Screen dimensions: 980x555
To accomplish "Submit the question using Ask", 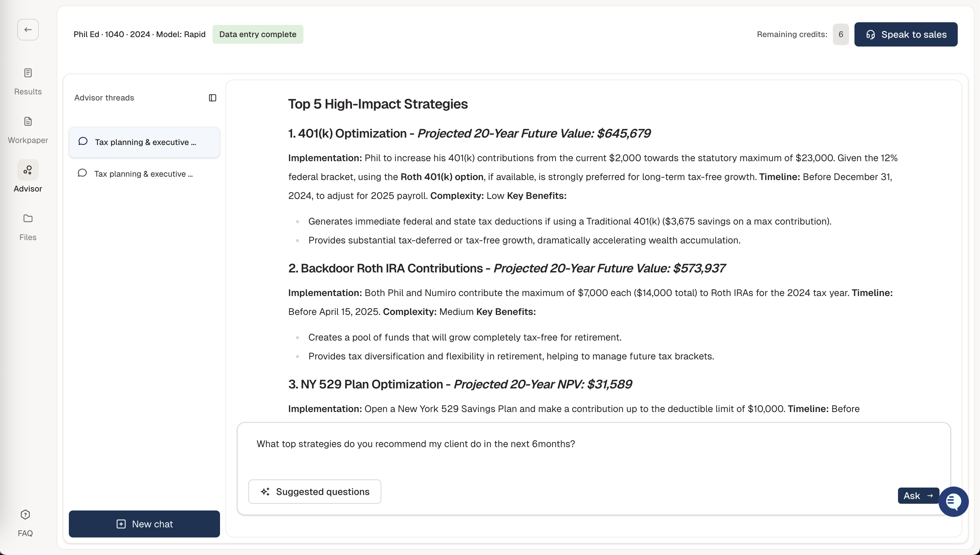I will click(918, 496).
